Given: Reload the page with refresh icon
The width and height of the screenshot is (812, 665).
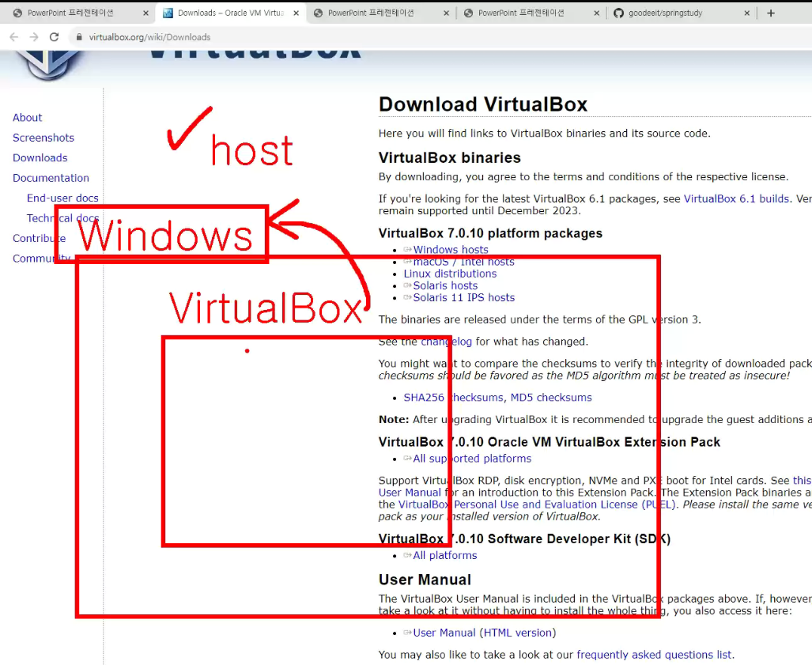Looking at the screenshot, I should point(54,37).
